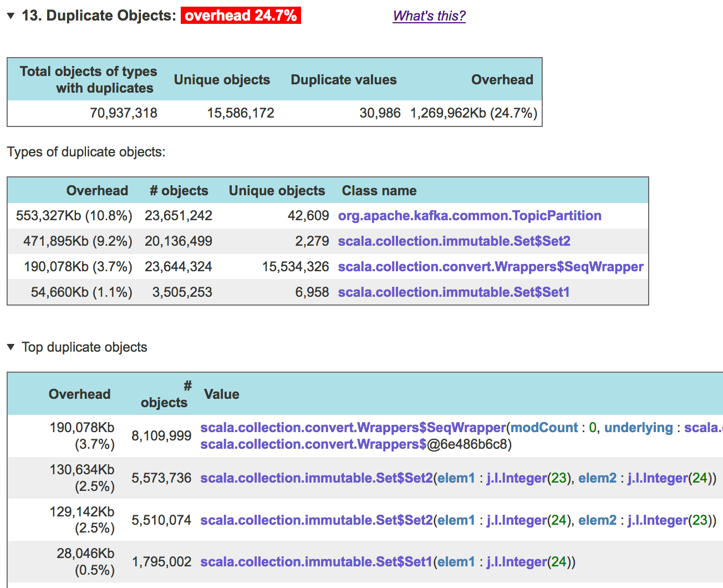Select the scala.collection.immutable.Set$Set2 class link

coord(454,241)
